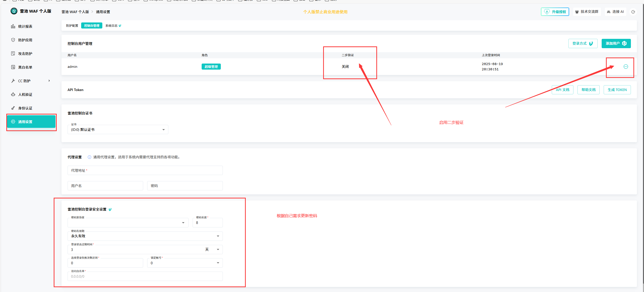Viewport: 644px width, 292px height.
Task: Click the 代理地址 input field
Action: click(x=145, y=170)
